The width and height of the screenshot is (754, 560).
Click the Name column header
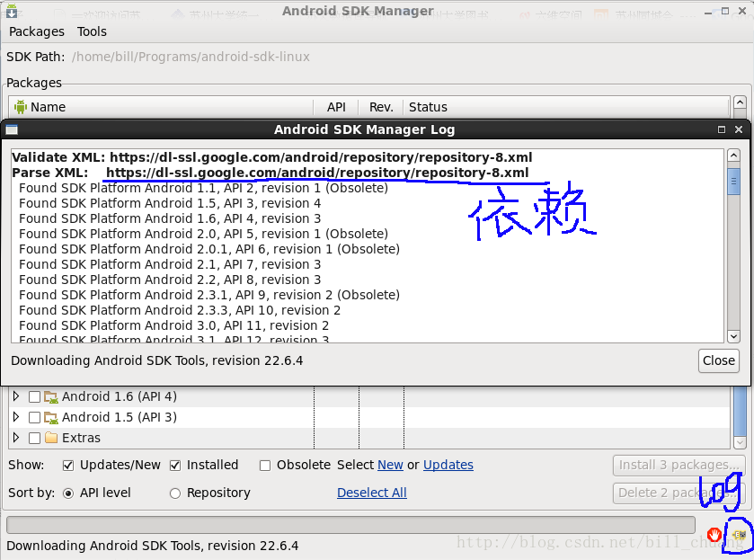click(x=161, y=107)
